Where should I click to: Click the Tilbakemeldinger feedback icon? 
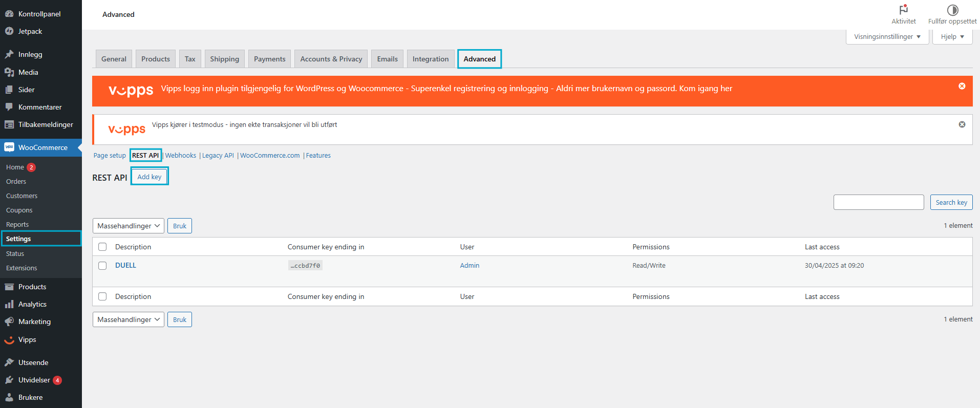[x=9, y=124]
